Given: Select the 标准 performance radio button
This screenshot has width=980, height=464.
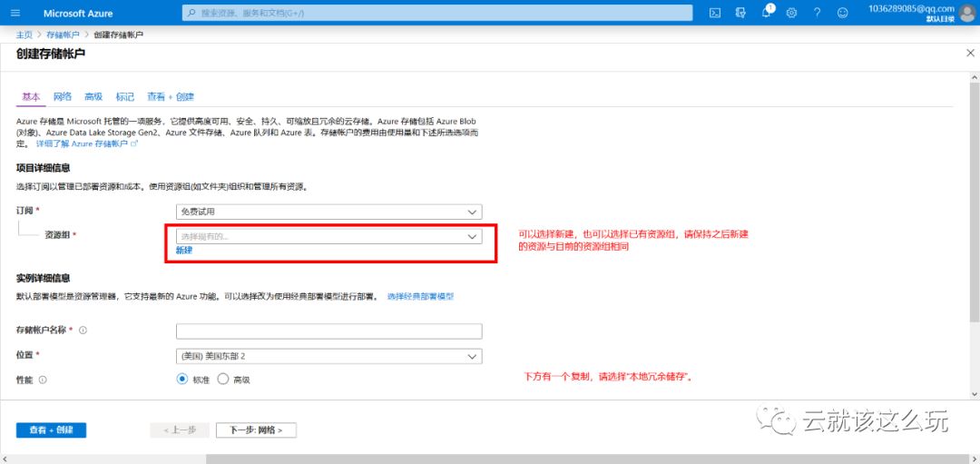Looking at the screenshot, I should pos(182,379).
